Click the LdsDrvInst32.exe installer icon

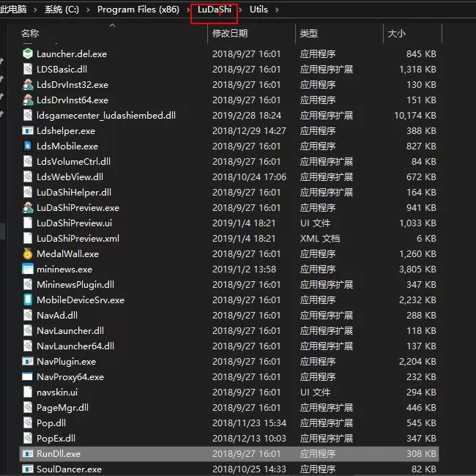[x=28, y=85]
